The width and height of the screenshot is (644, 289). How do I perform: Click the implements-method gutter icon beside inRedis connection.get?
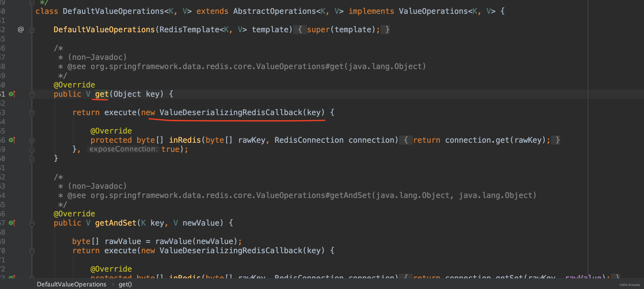(12, 140)
